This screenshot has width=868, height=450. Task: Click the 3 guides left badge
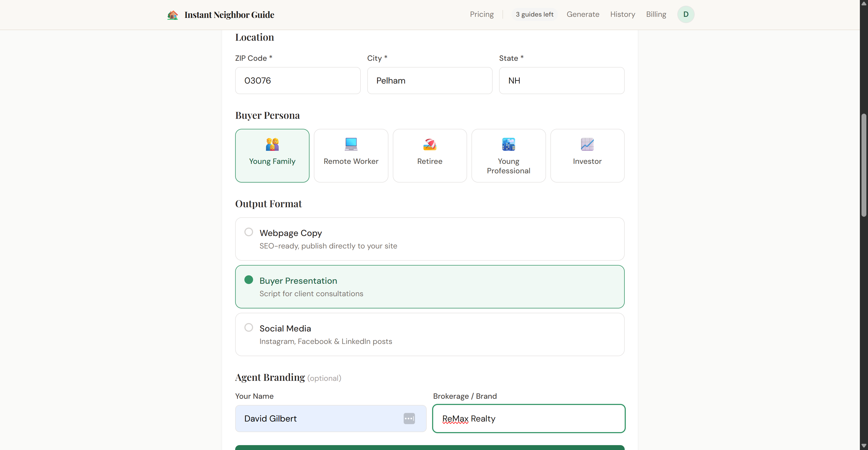(x=534, y=14)
